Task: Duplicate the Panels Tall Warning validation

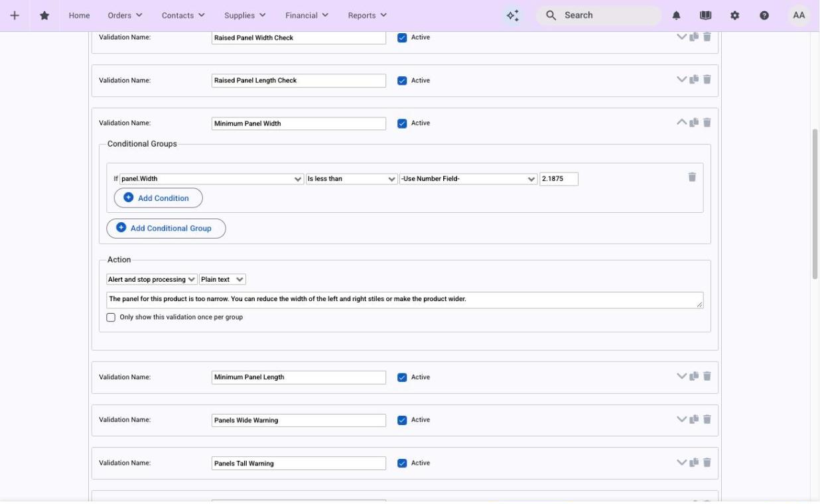Action: coord(694,462)
